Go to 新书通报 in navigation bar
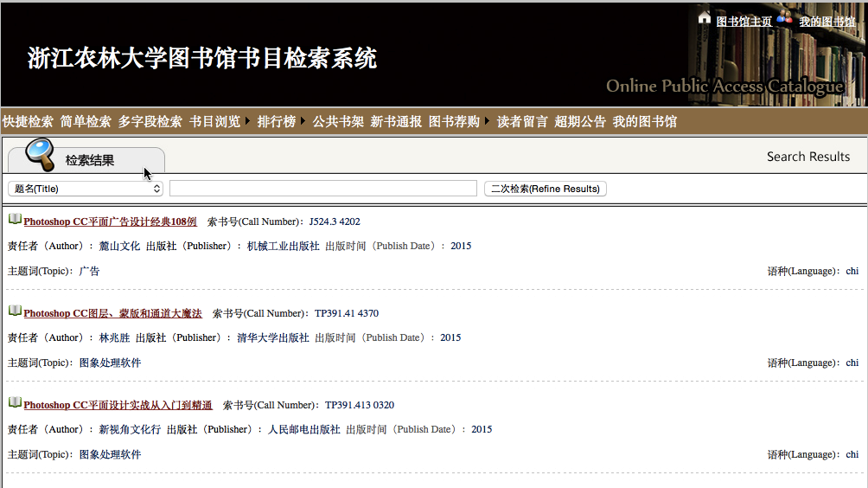This screenshot has height=488, width=868. tap(396, 122)
